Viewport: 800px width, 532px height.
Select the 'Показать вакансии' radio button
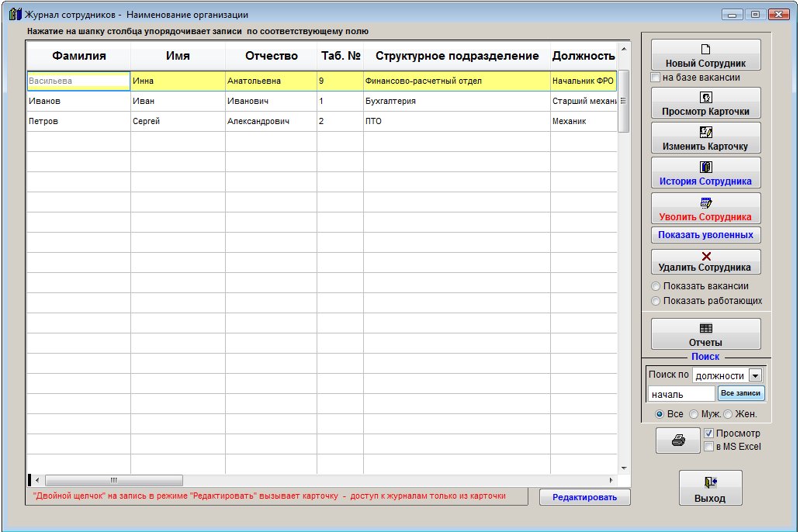tap(656, 287)
